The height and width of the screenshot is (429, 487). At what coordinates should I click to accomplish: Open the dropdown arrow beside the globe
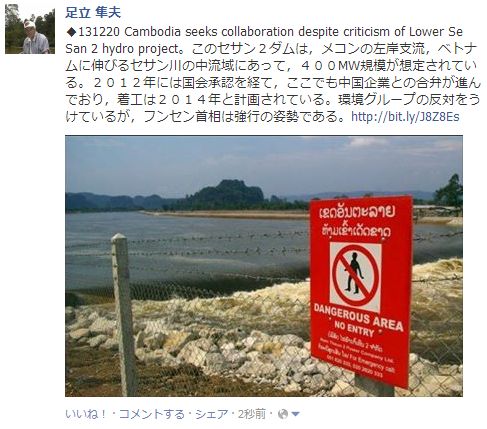point(295,414)
